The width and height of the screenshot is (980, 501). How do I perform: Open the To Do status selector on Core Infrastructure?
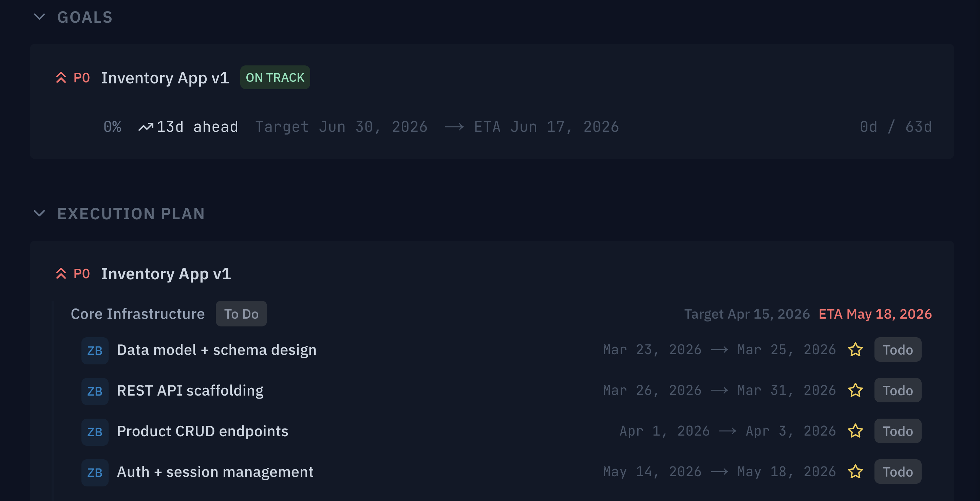tap(241, 314)
